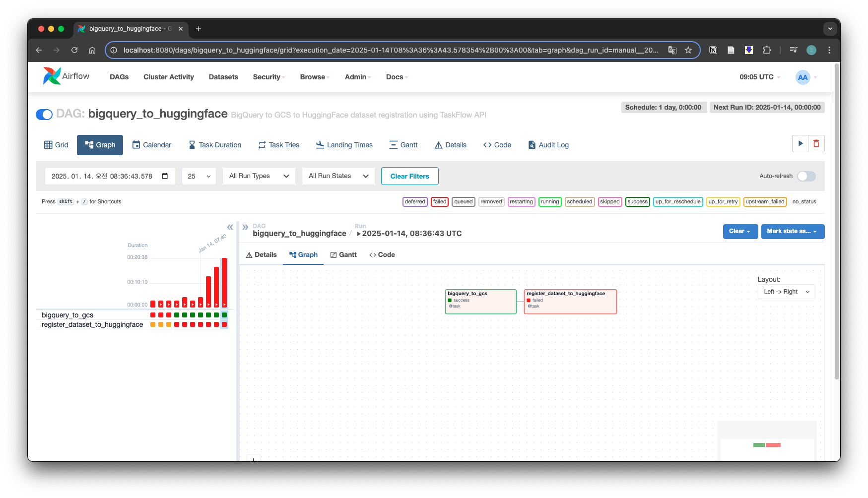Open the Datasets page
868x498 pixels.
223,77
